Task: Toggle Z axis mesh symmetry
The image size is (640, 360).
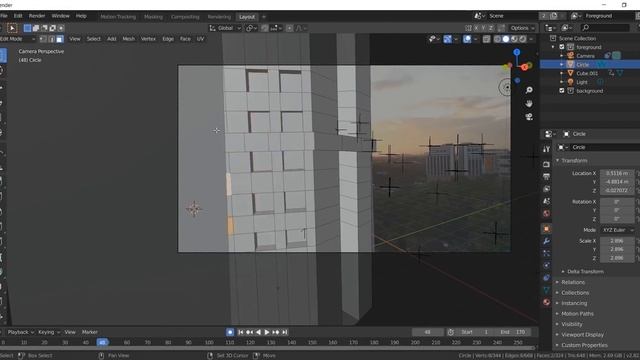Action: (x=491, y=28)
